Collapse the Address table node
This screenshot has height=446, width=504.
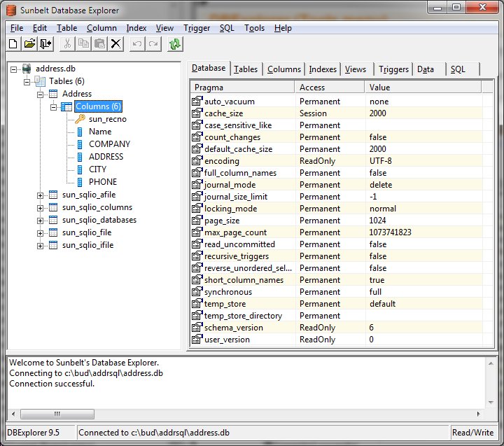coord(41,95)
